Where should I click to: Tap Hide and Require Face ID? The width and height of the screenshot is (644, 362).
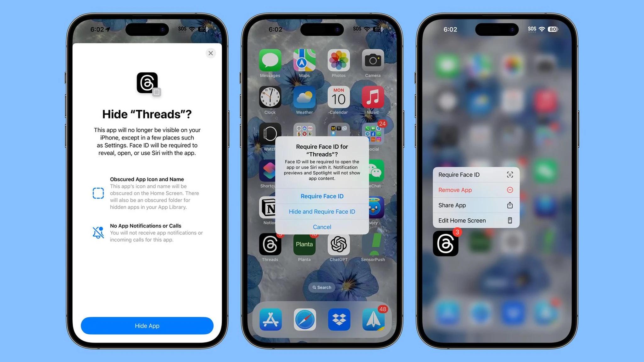(322, 211)
